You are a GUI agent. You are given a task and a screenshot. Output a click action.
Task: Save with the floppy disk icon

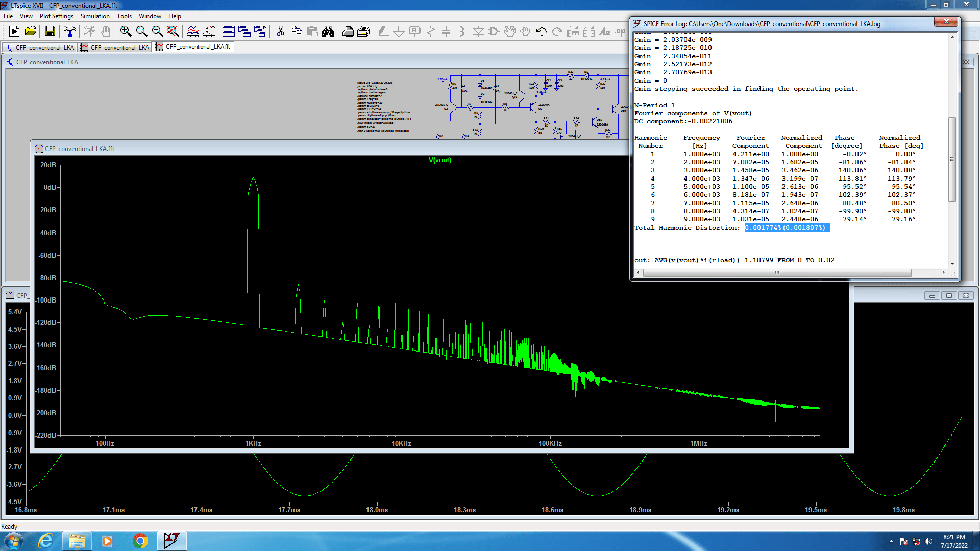(x=50, y=32)
